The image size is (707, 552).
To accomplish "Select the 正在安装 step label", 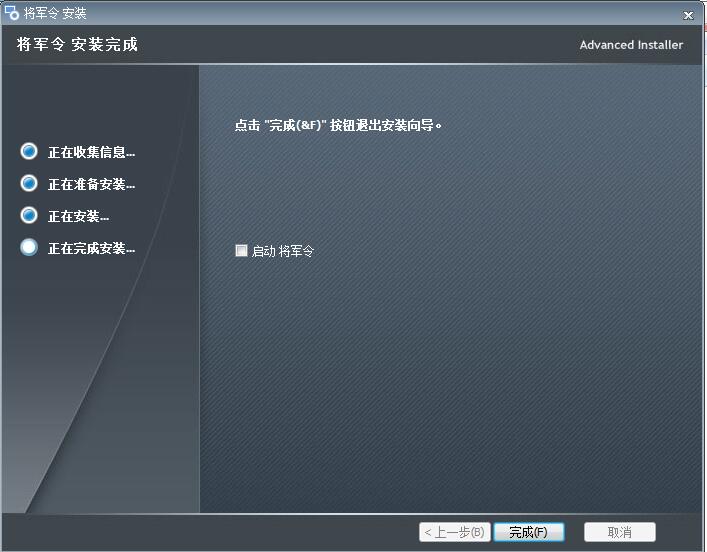I will click(78, 217).
